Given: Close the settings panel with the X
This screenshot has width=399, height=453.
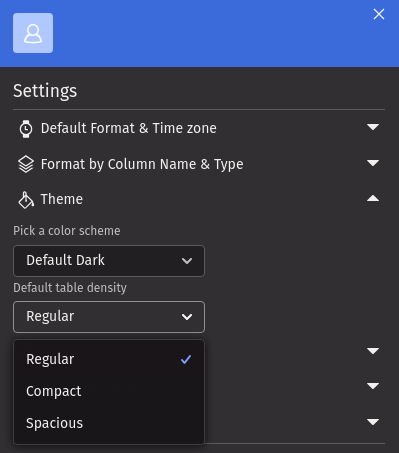Looking at the screenshot, I should tap(379, 14).
